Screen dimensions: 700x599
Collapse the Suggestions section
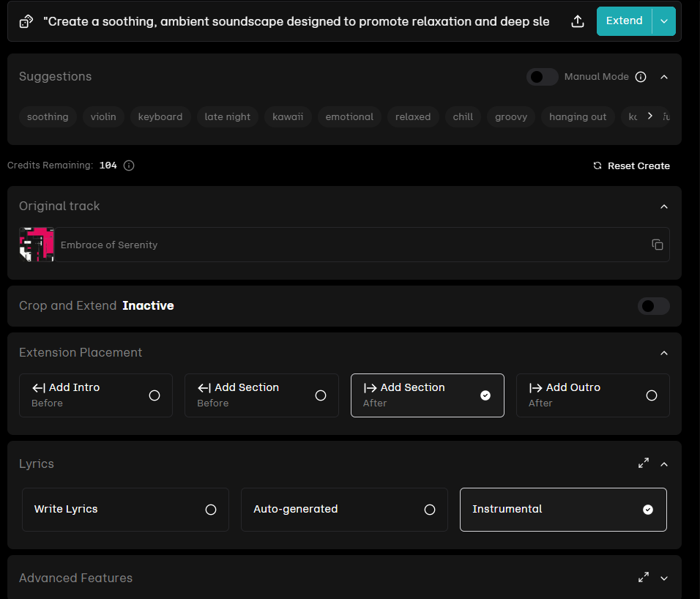coord(664,77)
